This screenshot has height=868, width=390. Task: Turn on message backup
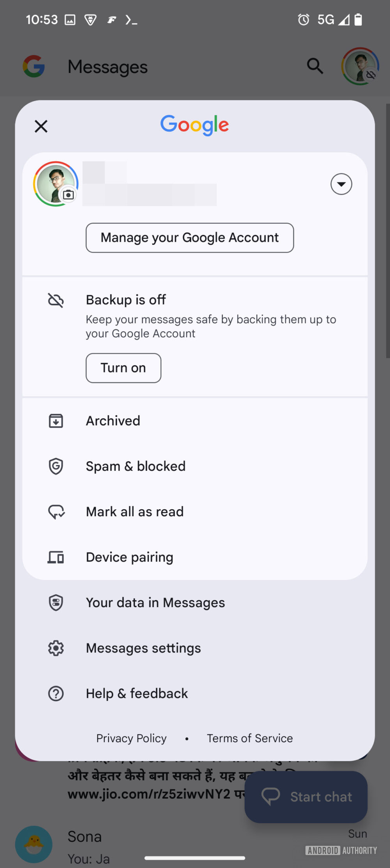(x=123, y=368)
